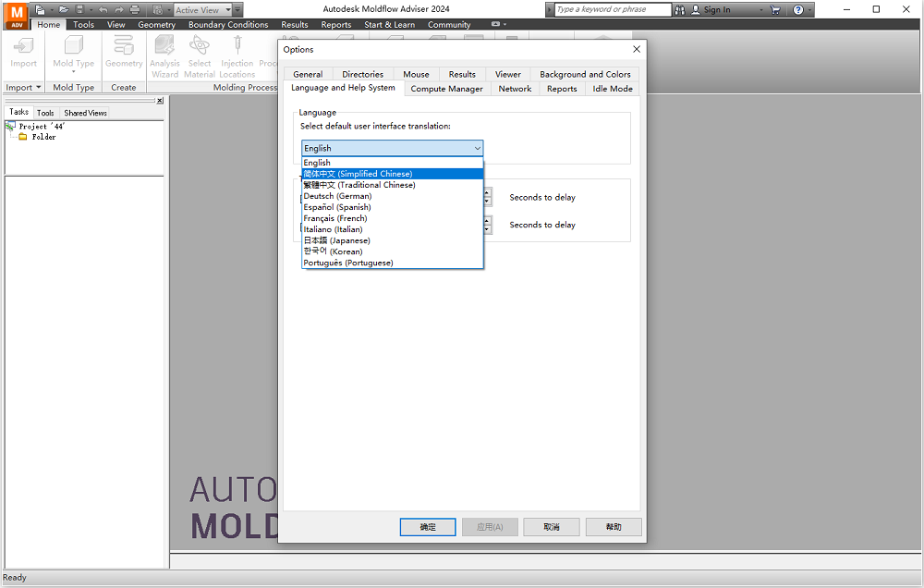Image resolution: width=924 pixels, height=588 pixels.
Task: Select Português (Portuguese) in language list
Action: click(393, 263)
